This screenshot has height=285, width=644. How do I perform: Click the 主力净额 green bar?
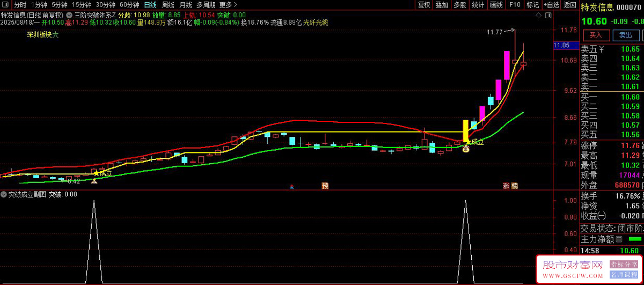(x=634, y=239)
